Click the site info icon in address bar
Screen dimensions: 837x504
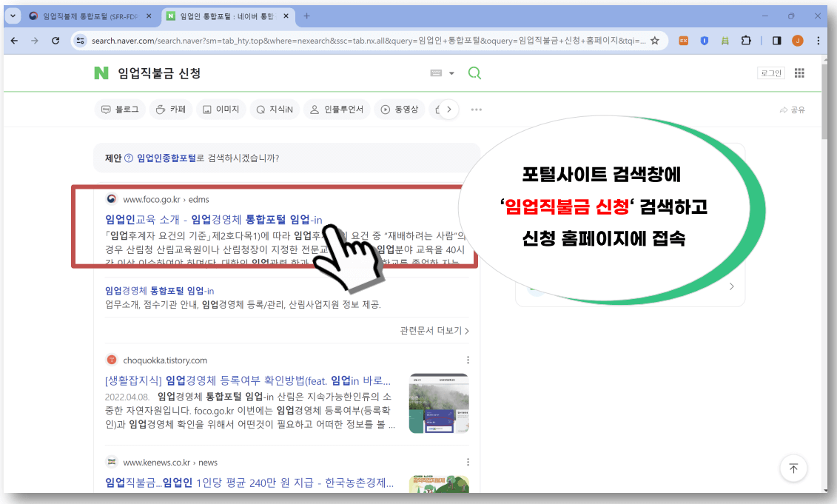coord(79,41)
